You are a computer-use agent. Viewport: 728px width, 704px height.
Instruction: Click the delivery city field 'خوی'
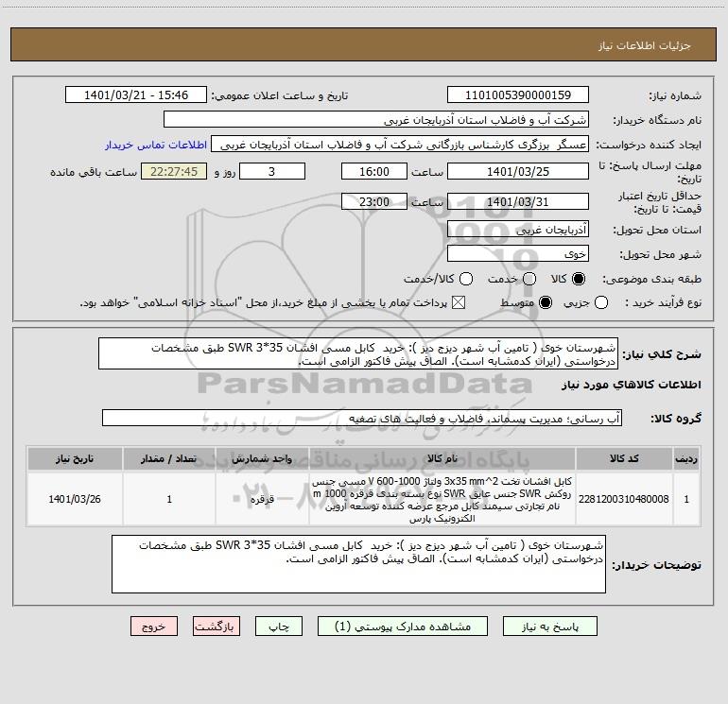pos(518,254)
